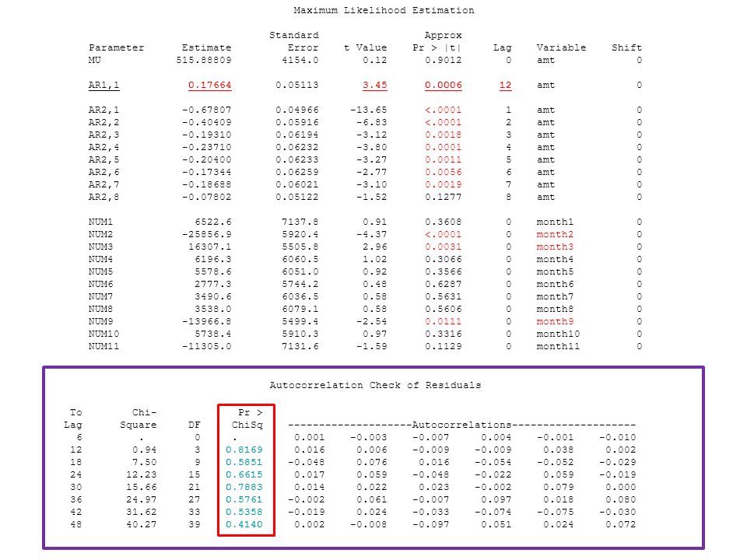Viewport: 747px width, 560px height.
Task: Select the chi-square value 12.23
Action: [x=142, y=474]
